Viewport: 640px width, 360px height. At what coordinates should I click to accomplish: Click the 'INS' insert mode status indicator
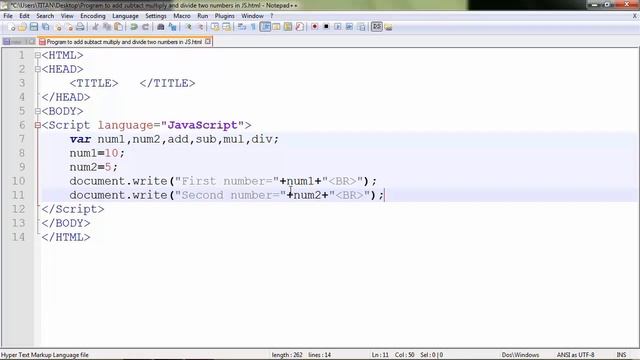coord(621,355)
